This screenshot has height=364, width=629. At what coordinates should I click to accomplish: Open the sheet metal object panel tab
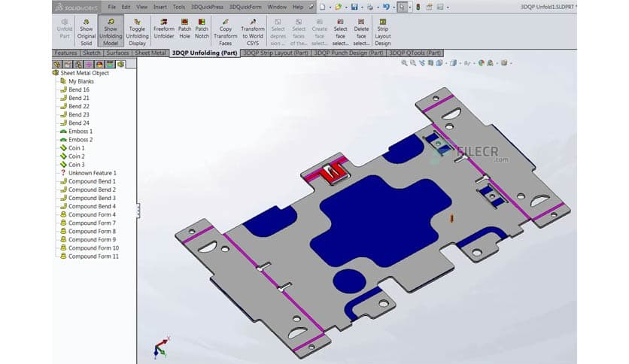coord(120,64)
